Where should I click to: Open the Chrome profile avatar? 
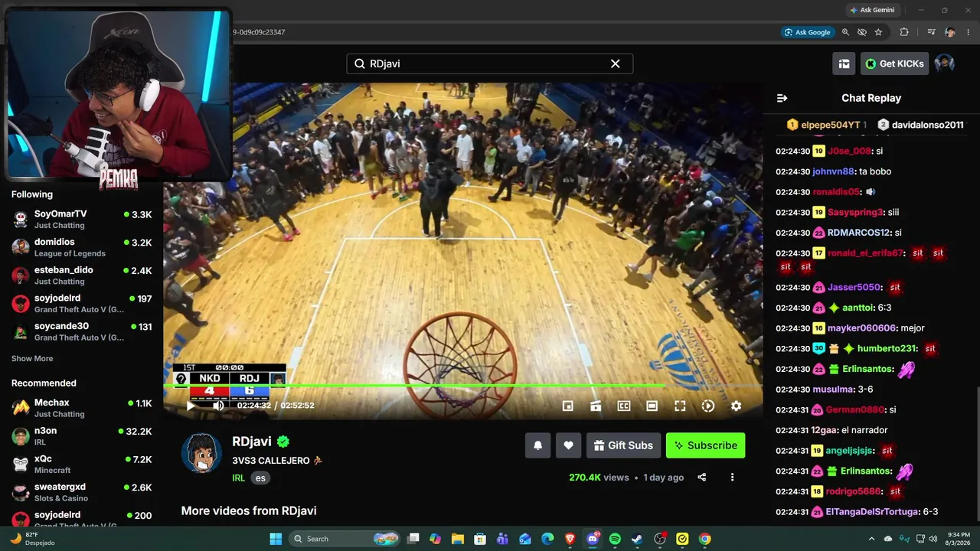pos(950,32)
